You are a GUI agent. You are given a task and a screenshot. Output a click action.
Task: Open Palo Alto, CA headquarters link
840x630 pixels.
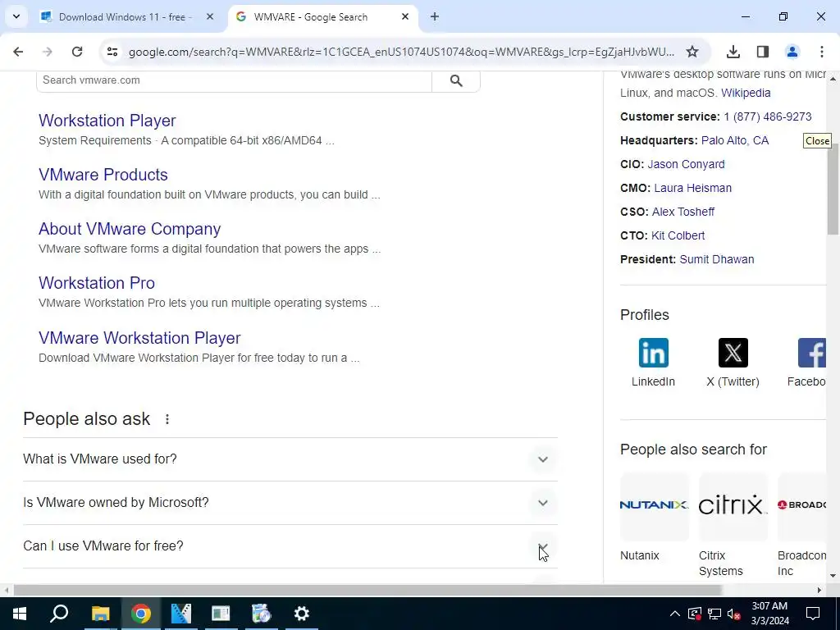[x=734, y=140]
